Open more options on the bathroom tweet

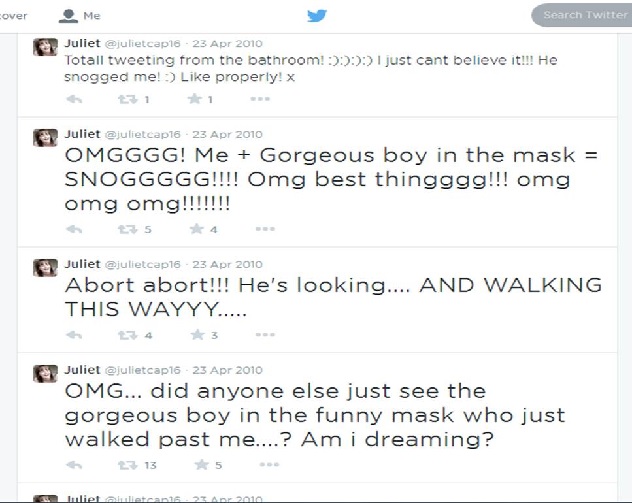[x=260, y=99]
